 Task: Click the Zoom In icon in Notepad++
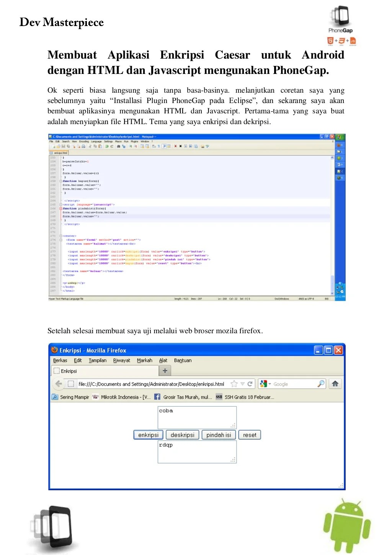tap(130, 146)
